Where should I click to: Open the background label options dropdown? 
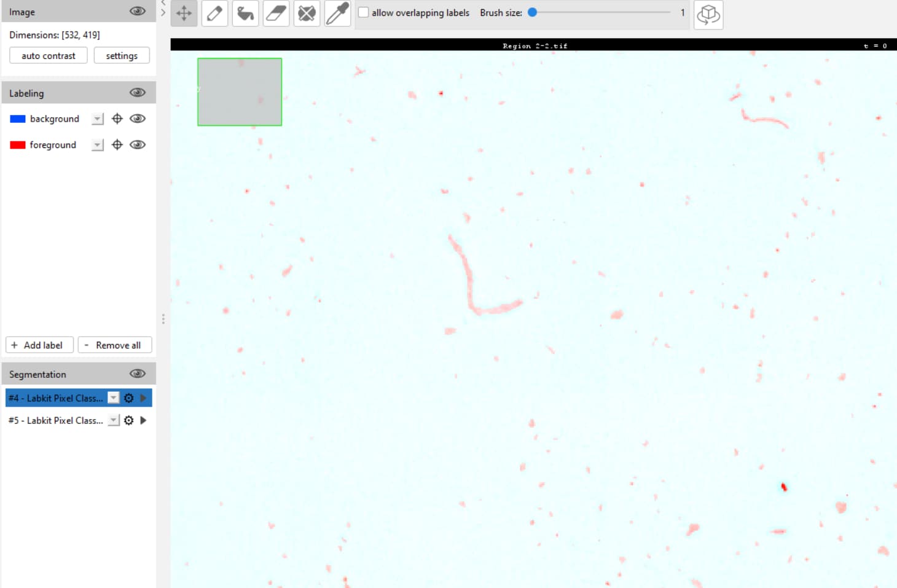[96, 119]
